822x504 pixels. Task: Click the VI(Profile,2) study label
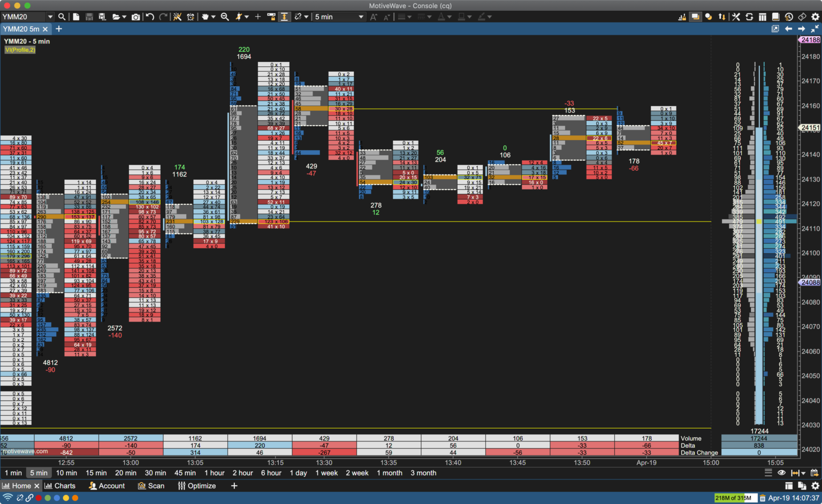pyautogui.click(x=20, y=50)
